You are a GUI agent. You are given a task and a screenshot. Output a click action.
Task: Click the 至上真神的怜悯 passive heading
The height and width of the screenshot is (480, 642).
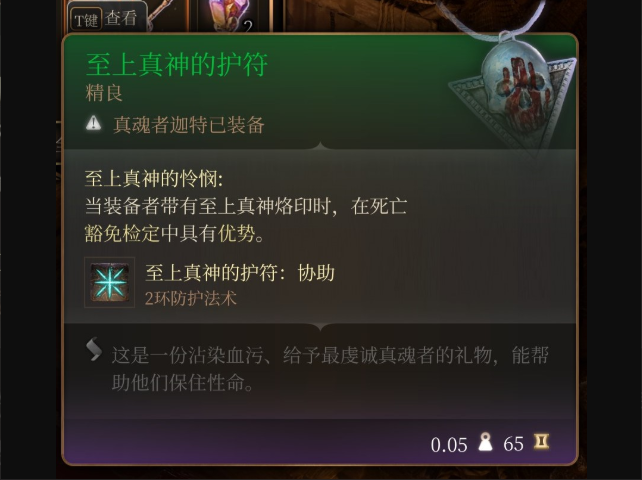(x=154, y=179)
